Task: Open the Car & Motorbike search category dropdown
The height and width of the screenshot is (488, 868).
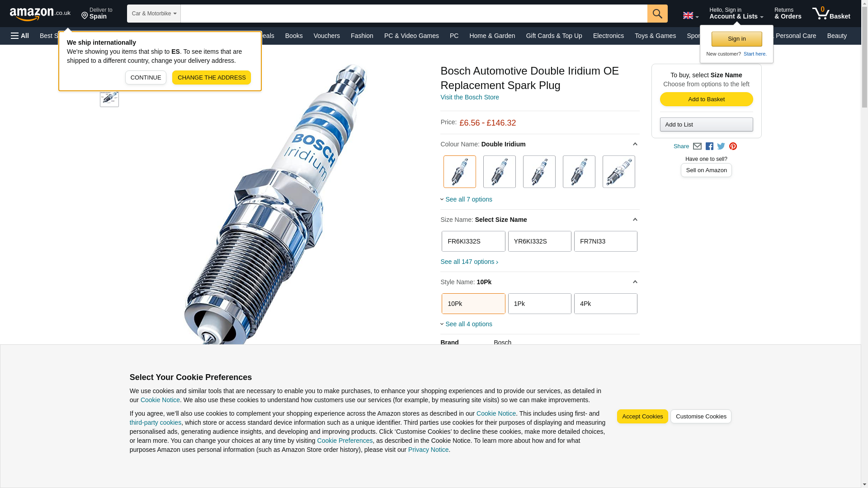Action: coord(154,14)
